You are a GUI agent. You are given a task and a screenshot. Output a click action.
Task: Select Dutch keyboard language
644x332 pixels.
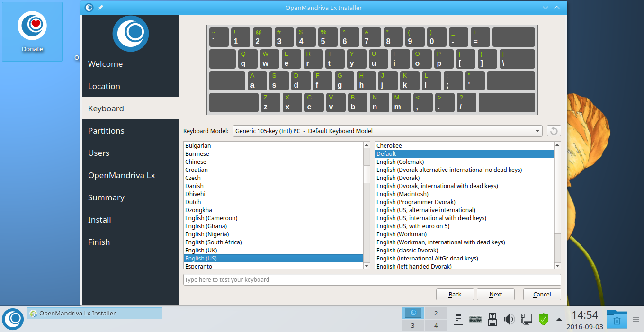[273, 202]
